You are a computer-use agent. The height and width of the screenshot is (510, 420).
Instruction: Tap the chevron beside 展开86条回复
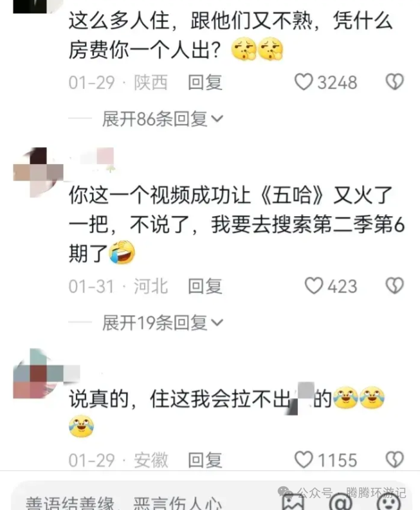pos(217,119)
